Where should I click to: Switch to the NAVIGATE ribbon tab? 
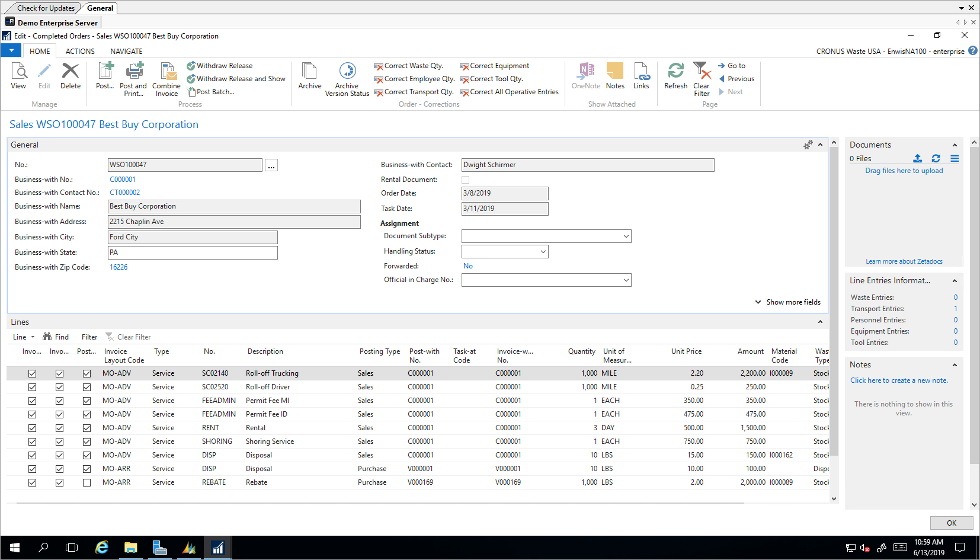click(x=126, y=52)
